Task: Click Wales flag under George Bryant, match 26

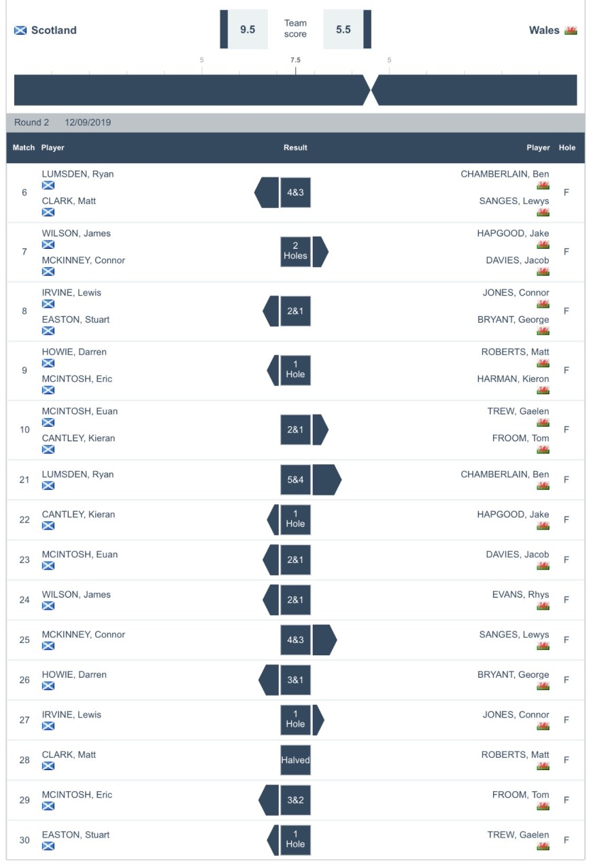Action: pos(543,686)
